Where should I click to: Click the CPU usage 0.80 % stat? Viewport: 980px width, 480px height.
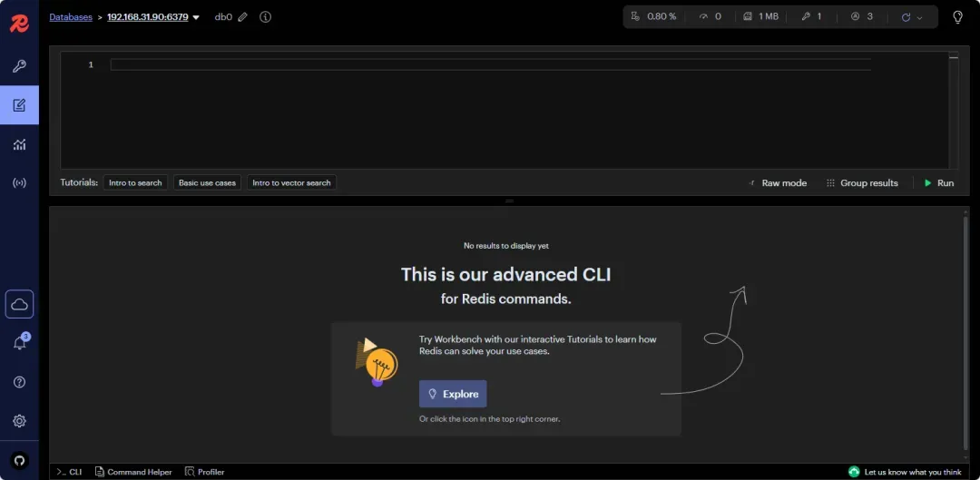653,17
